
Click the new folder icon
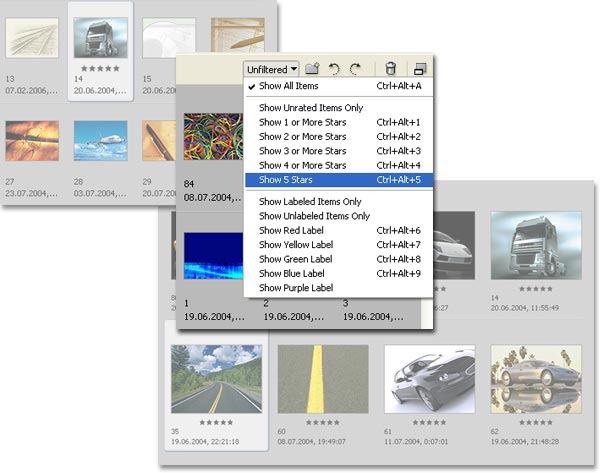[x=313, y=69]
